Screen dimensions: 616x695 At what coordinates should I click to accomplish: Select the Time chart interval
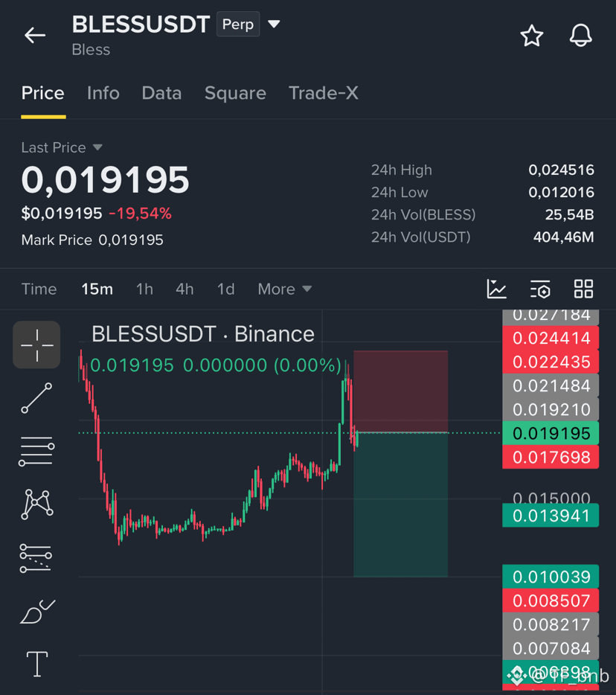39,289
